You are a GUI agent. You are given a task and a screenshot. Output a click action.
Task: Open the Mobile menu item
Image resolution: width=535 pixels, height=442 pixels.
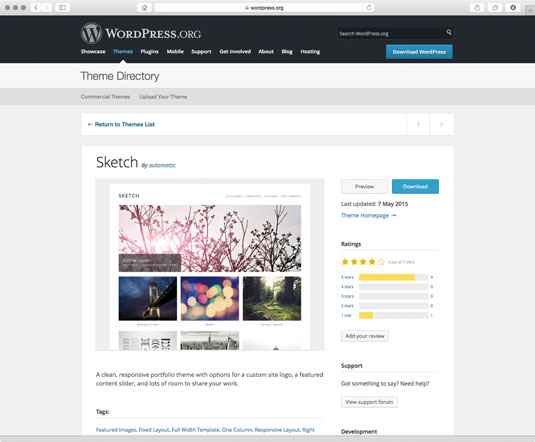(175, 52)
